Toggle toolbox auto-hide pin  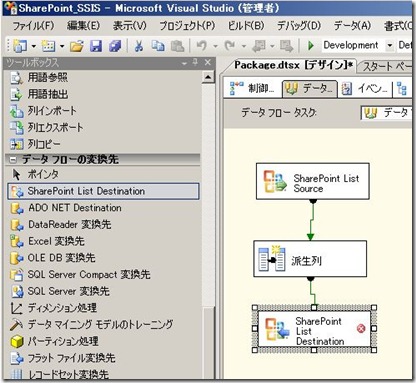(x=195, y=63)
